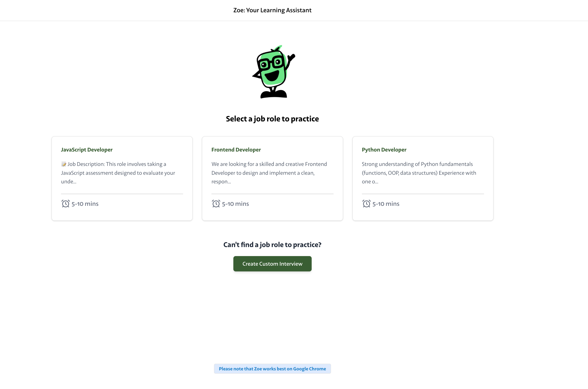Click 5-10 mins label on Frontend card
This screenshot has height=389, width=588.
[235, 204]
